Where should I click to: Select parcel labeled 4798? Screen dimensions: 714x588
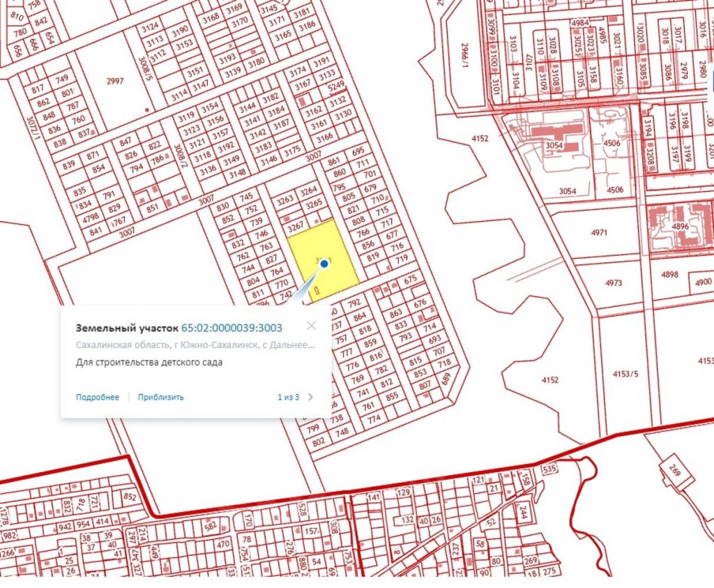[91, 219]
